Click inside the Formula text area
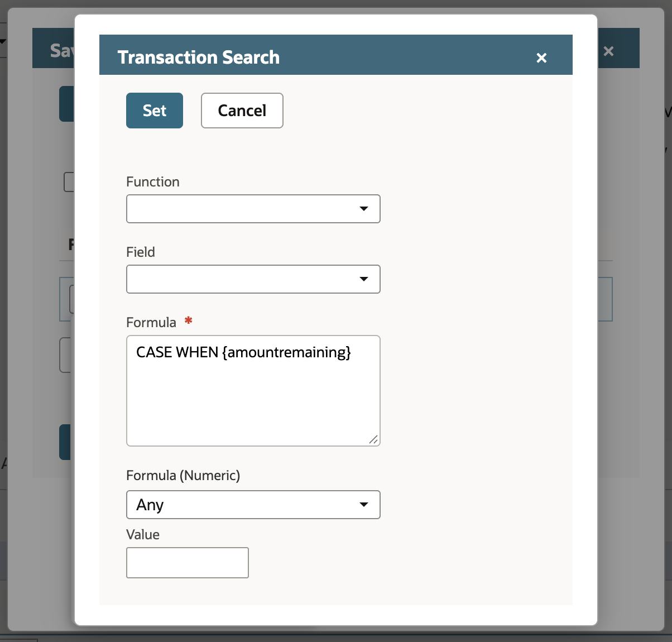Image resolution: width=672 pixels, height=642 pixels. (x=253, y=391)
